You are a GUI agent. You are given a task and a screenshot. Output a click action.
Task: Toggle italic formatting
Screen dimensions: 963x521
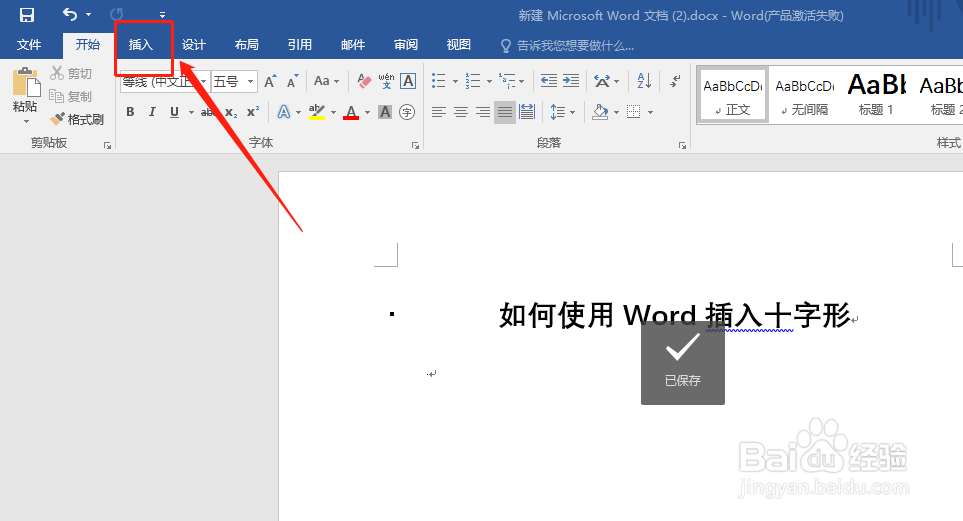point(152,112)
